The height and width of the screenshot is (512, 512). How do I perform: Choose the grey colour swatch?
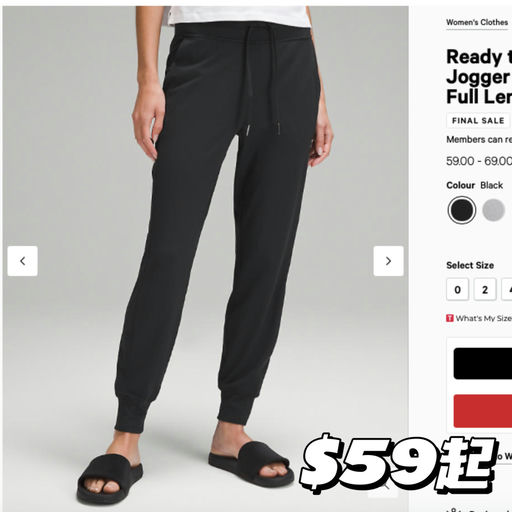pyautogui.click(x=493, y=210)
